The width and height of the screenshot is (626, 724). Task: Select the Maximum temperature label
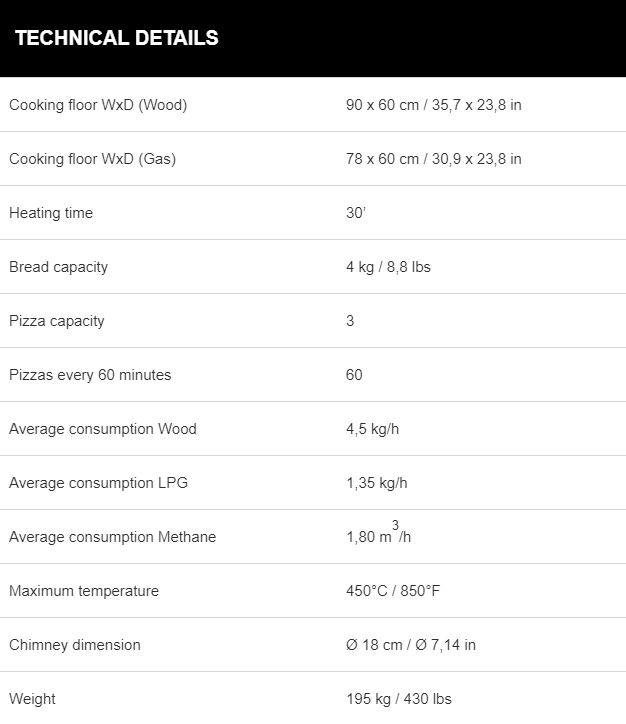pos(84,591)
